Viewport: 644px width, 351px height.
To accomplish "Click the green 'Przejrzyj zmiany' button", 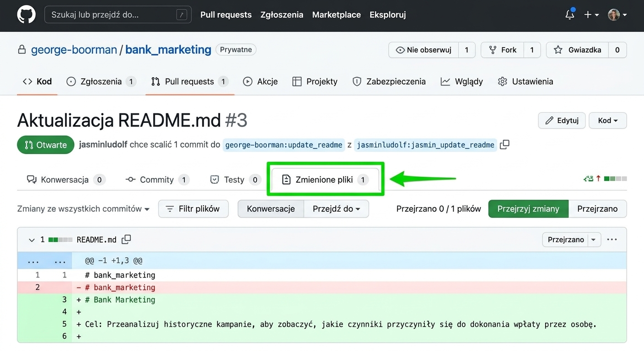I will [x=528, y=209].
